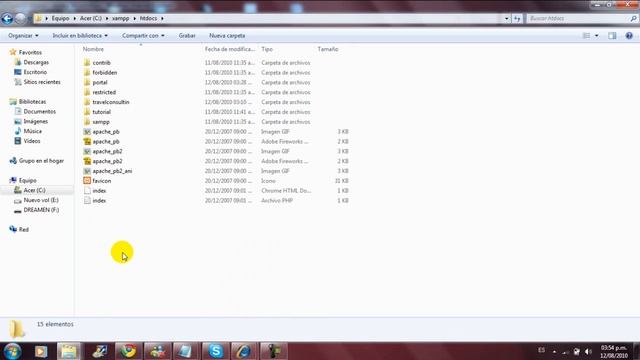Click the Back navigation arrow

pos(7,18)
